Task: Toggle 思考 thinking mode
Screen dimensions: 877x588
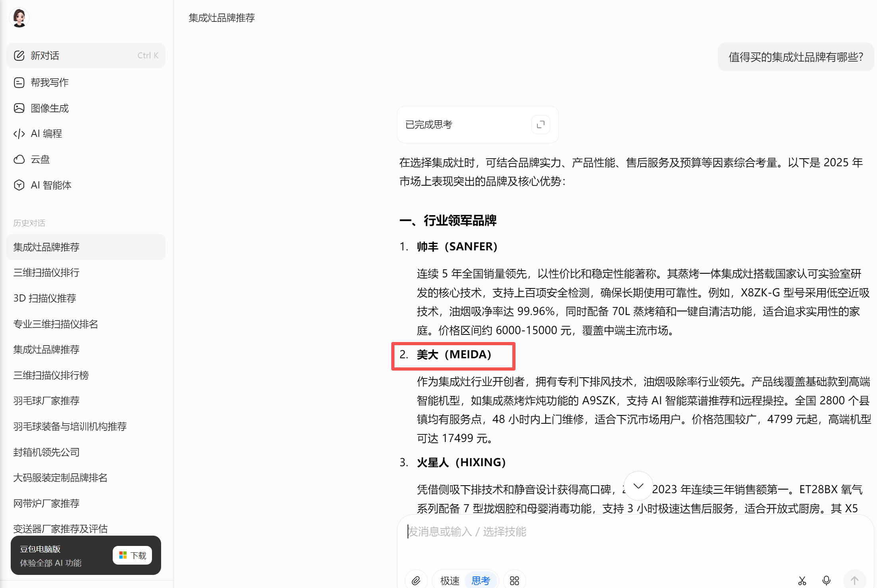Action: 481,580
